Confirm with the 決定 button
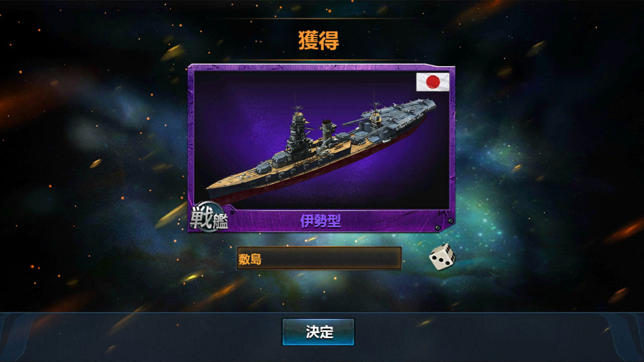 318,332
